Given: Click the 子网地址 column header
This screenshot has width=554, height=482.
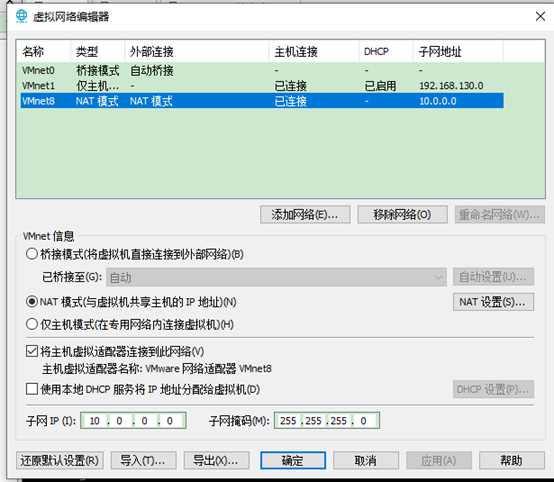Looking at the screenshot, I should click(x=458, y=52).
